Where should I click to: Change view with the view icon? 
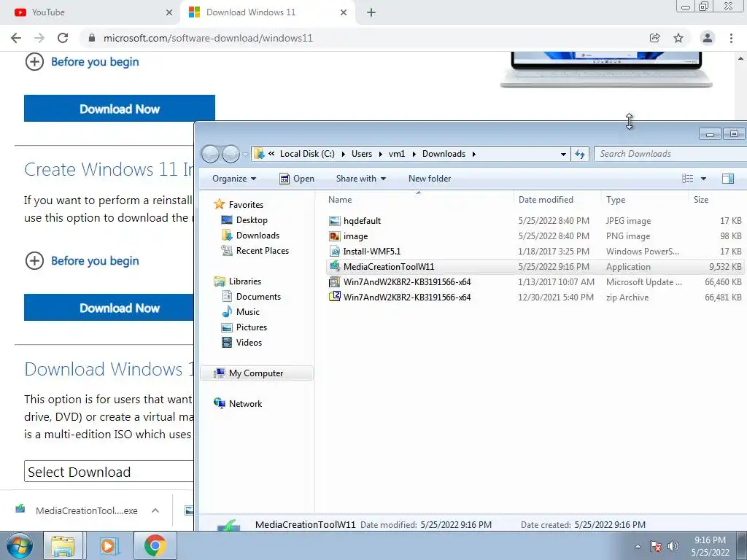point(687,179)
